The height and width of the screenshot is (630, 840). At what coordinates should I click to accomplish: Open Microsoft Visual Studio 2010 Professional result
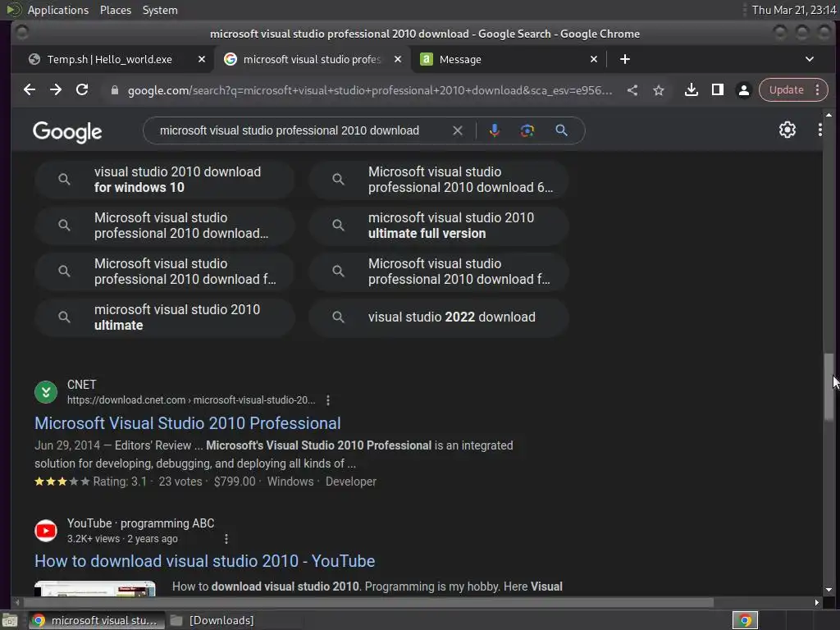tap(188, 423)
